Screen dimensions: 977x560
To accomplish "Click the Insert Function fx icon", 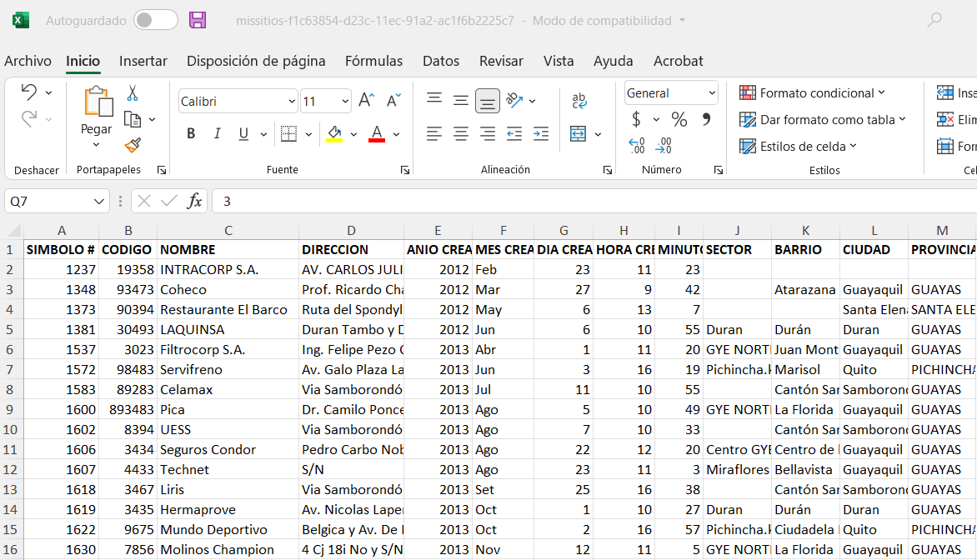I will coord(194,201).
